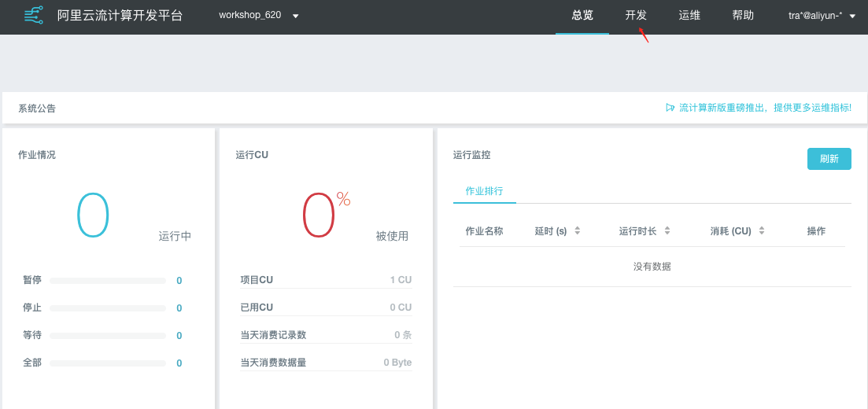Click the 0 CU value
Viewport: 868px width, 409px height.
401,308
